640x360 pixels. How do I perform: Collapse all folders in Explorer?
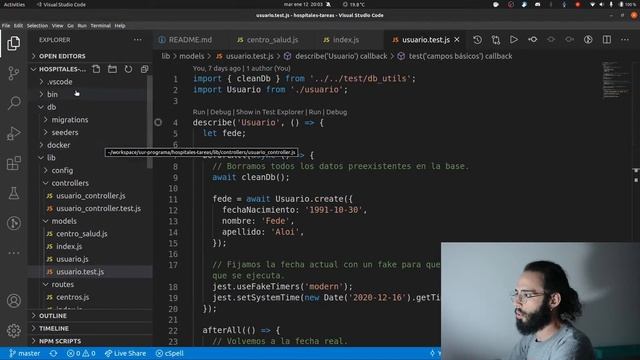tap(144, 69)
